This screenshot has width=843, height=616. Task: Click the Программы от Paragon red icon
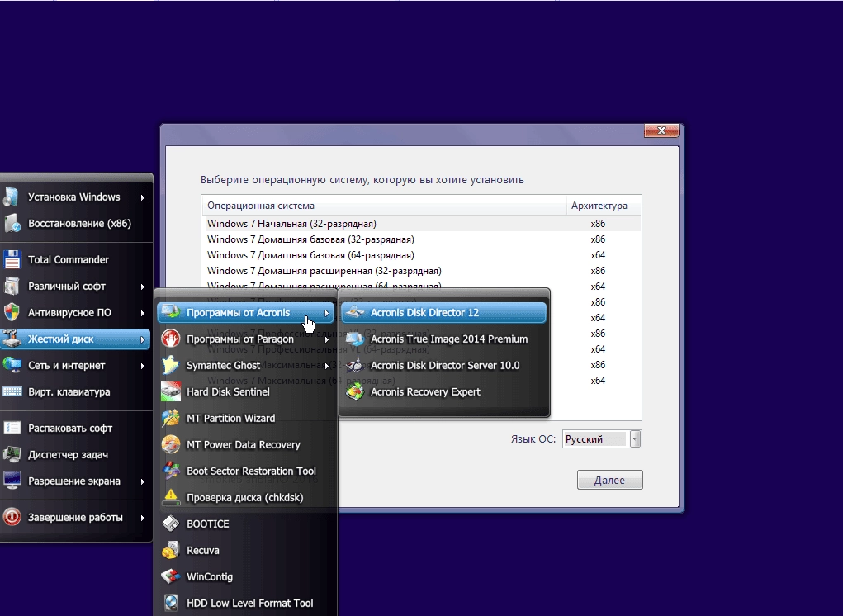170,339
